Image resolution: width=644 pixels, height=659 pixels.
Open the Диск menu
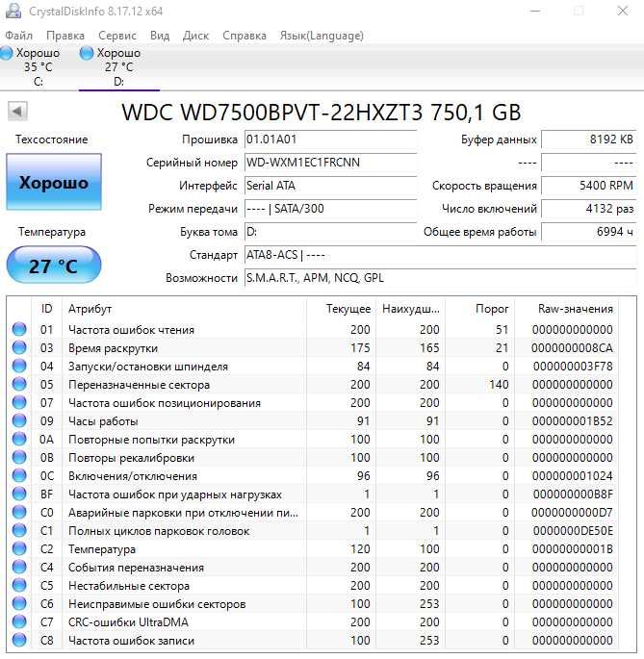click(195, 36)
